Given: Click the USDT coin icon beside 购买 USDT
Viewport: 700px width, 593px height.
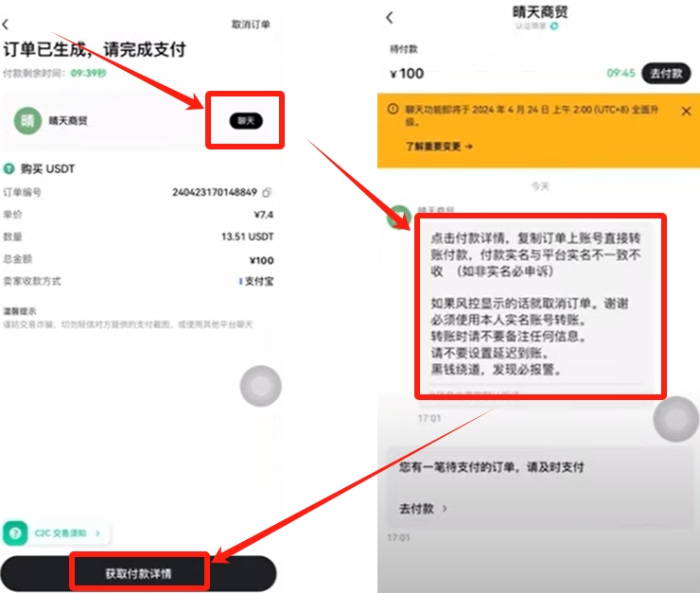Looking at the screenshot, I should click(x=9, y=168).
